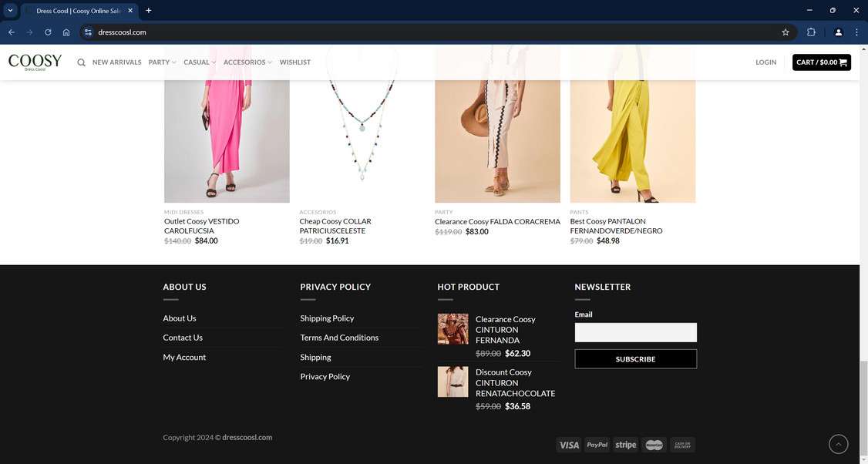Click the dresscoosl.com copyright text

247,438
